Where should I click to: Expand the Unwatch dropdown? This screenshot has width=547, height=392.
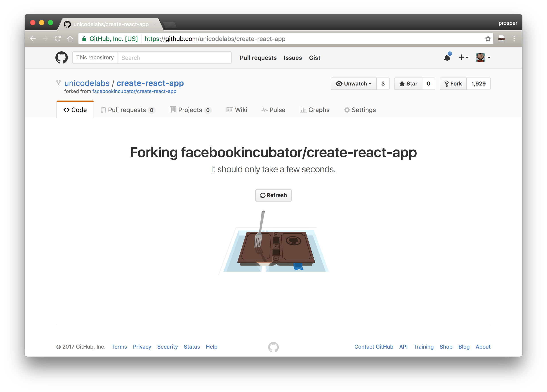tap(354, 83)
